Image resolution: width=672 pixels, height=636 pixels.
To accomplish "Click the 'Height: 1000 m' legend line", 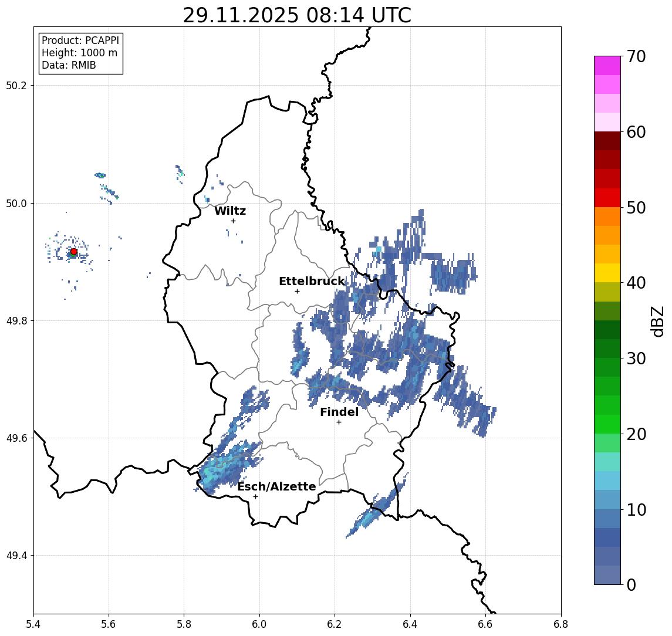I will click(x=79, y=53).
